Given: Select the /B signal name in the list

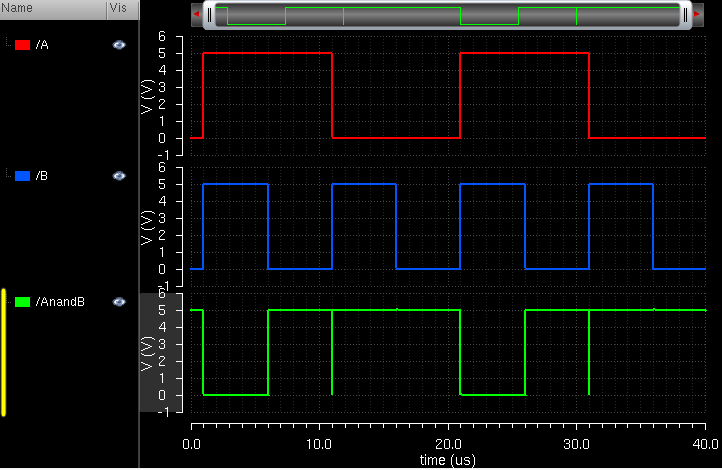Looking at the screenshot, I should (42, 176).
